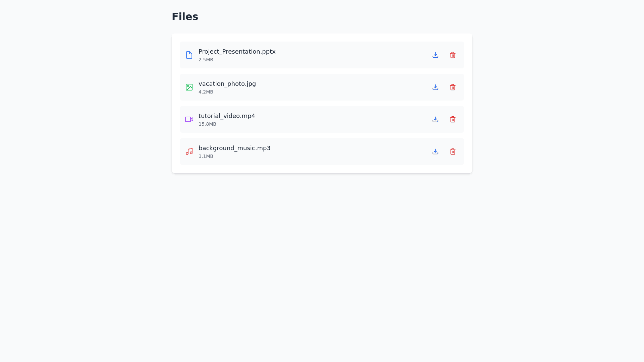Download tutorial_video.mp4 file
644x362 pixels.
[435, 119]
